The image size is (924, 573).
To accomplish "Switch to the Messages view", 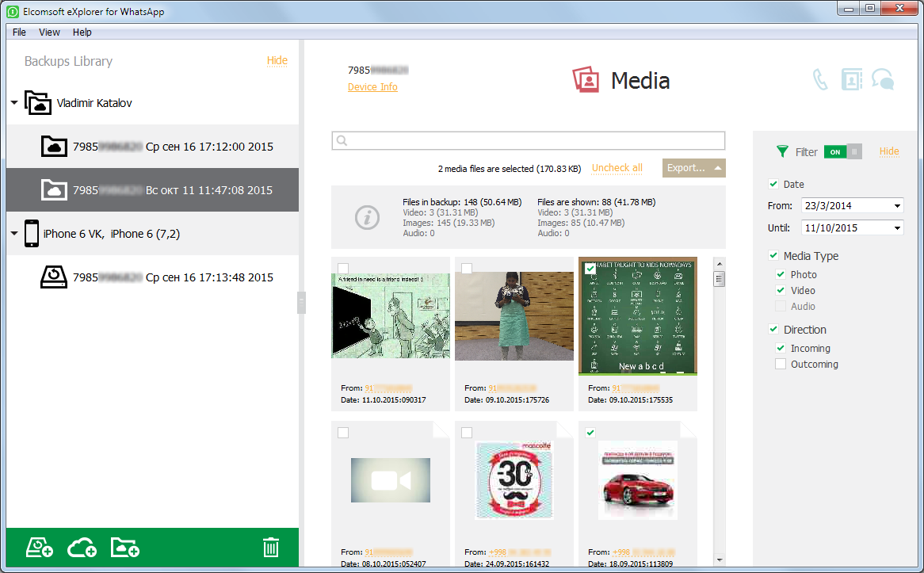I will coord(883,79).
